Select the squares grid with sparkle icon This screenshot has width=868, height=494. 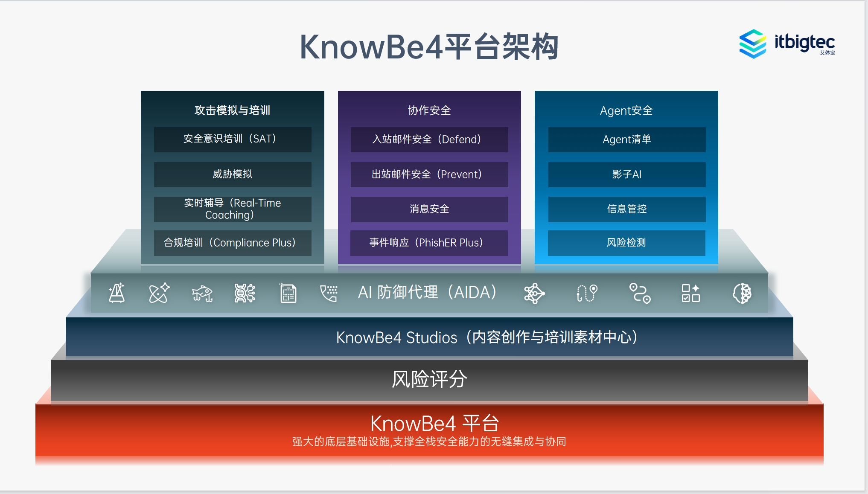click(690, 293)
